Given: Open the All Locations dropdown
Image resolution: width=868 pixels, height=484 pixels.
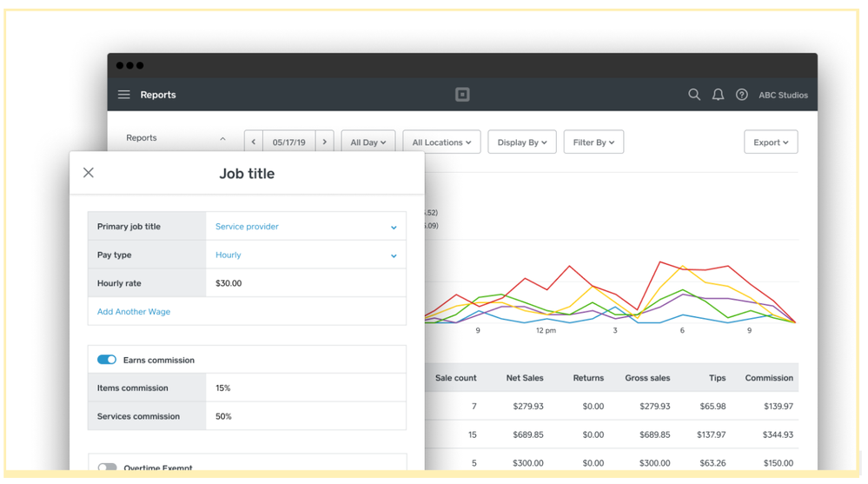Looking at the screenshot, I should tap(441, 143).
